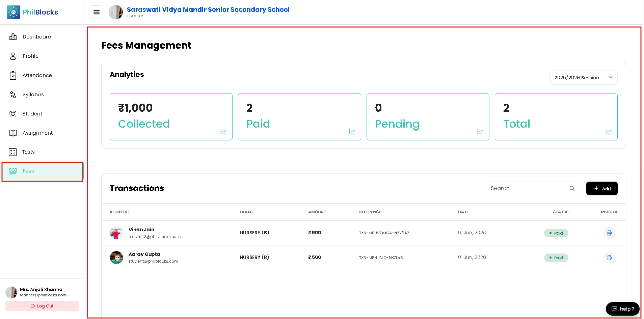The width and height of the screenshot is (644, 319).
Task: Click the Add transaction button
Action: tap(602, 188)
